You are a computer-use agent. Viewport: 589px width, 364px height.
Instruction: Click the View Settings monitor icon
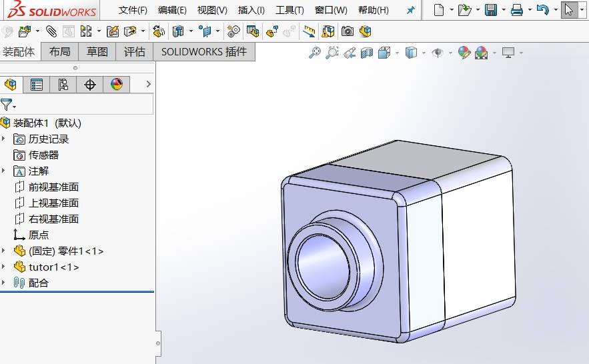tap(508, 53)
